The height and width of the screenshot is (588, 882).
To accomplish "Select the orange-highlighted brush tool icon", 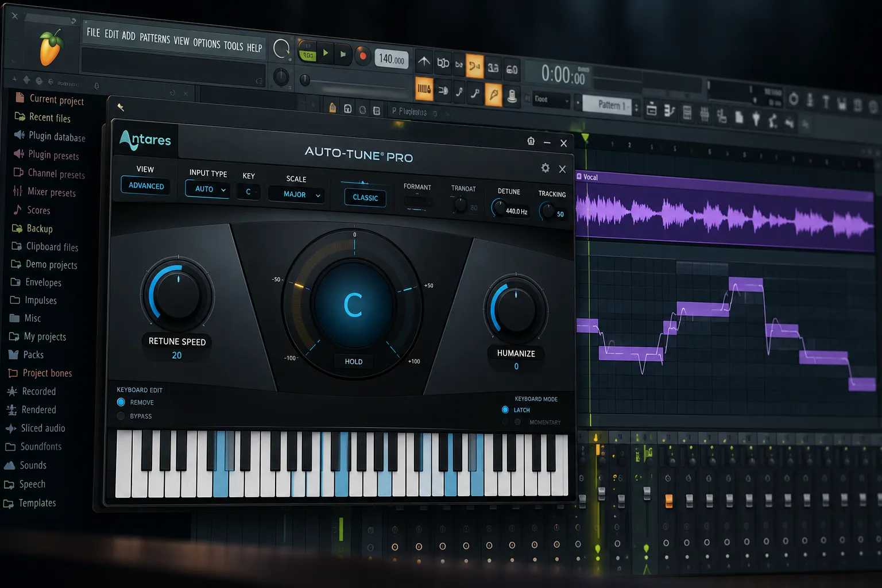I will (x=493, y=94).
